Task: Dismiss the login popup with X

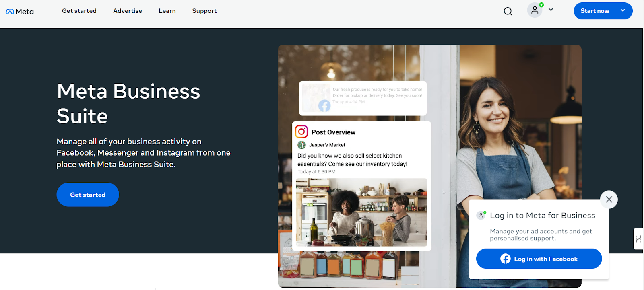Action: (x=609, y=200)
